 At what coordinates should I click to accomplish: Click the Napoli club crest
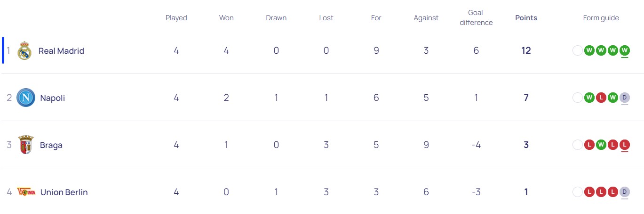(x=25, y=98)
